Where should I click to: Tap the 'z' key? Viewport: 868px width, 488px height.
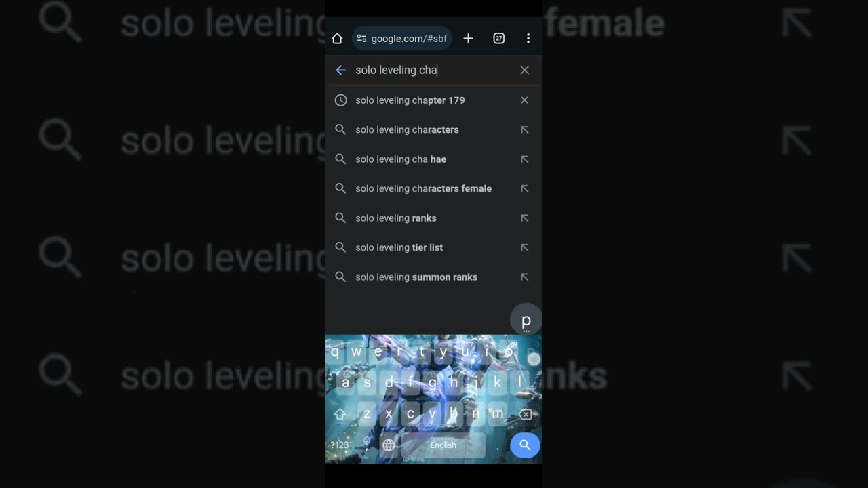click(367, 414)
